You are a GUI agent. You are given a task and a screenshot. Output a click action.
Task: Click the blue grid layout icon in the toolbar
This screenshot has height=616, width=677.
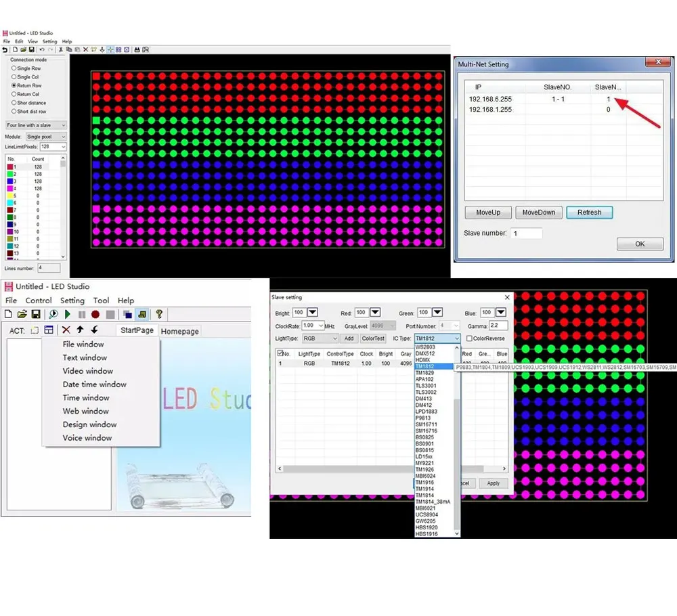tap(118, 49)
